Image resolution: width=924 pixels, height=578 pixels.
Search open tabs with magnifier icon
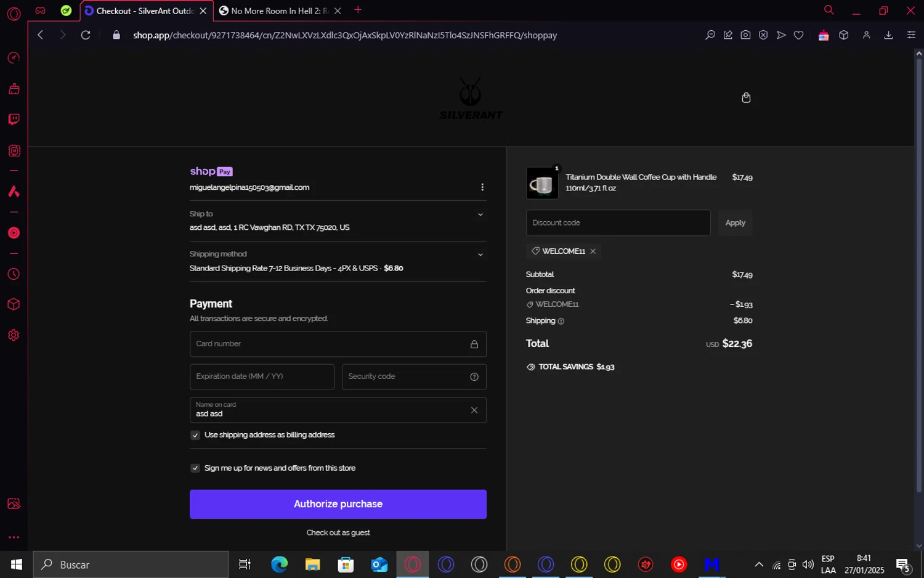coord(829,10)
